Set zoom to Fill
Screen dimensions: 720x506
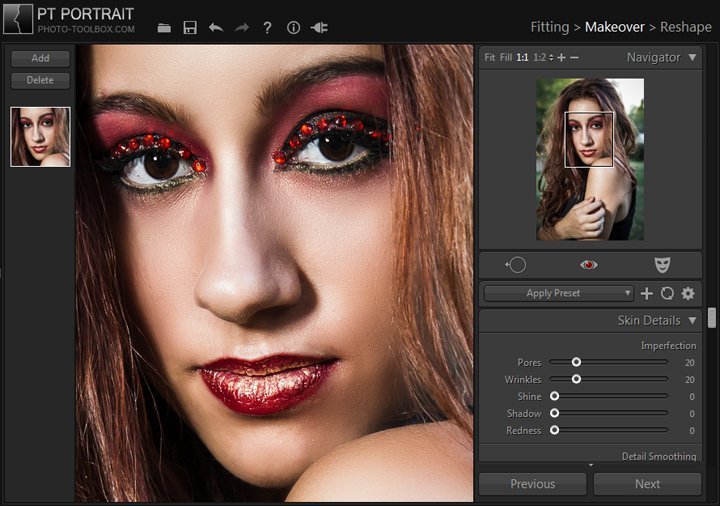(x=506, y=57)
